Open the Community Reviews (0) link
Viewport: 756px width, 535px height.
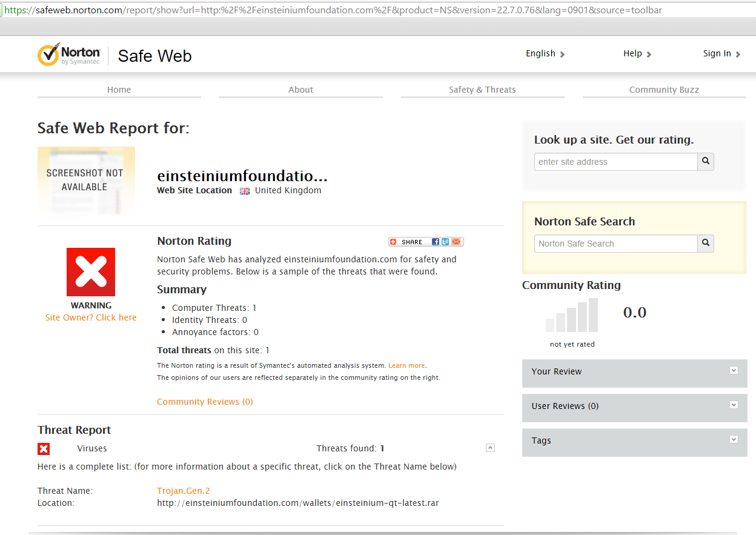205,402
